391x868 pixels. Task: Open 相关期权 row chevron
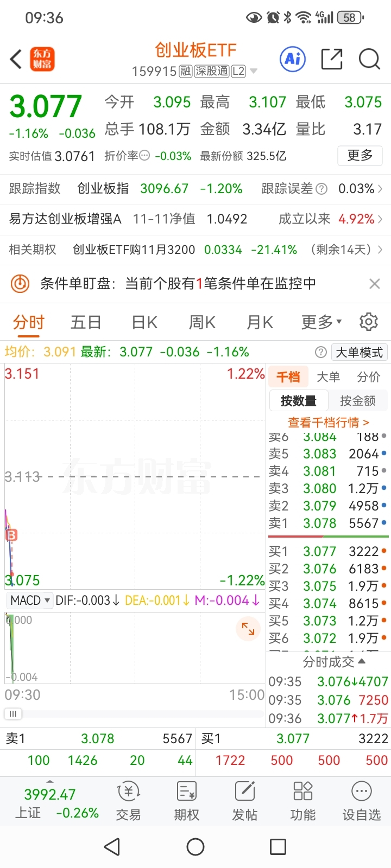pos(380,250)
